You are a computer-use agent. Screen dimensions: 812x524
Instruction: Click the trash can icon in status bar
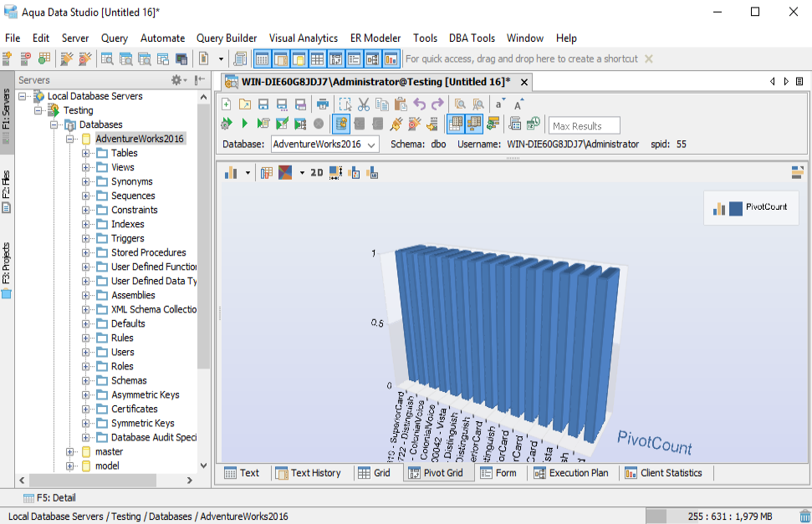pyautogui.click(x=805, y=516)
